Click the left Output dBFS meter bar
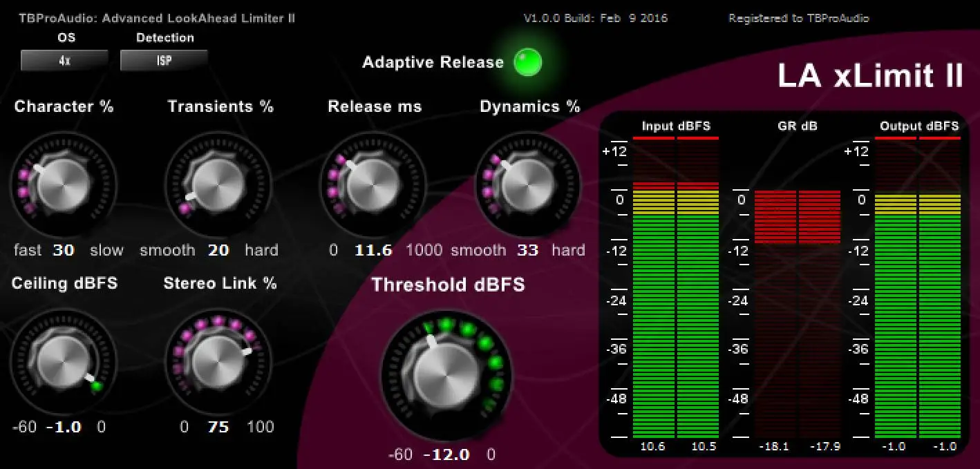Viewport: 980px width, 469px height. tap(896, 288)
